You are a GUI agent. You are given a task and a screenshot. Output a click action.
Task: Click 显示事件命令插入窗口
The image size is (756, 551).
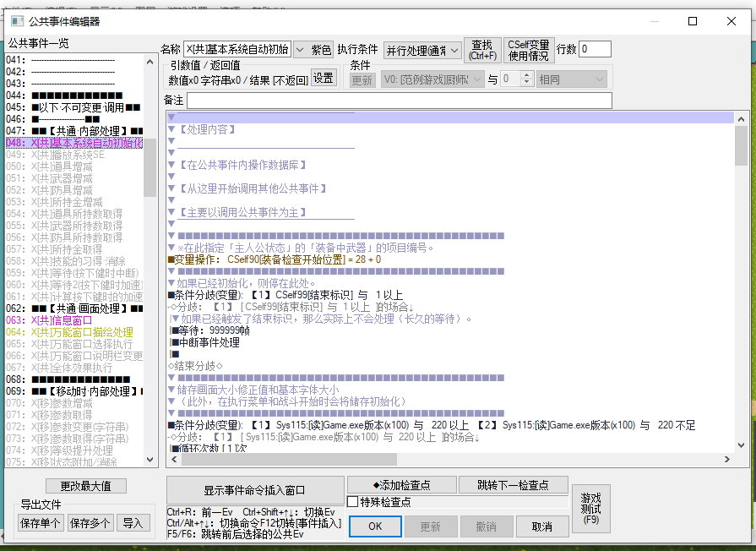point(255,490)
